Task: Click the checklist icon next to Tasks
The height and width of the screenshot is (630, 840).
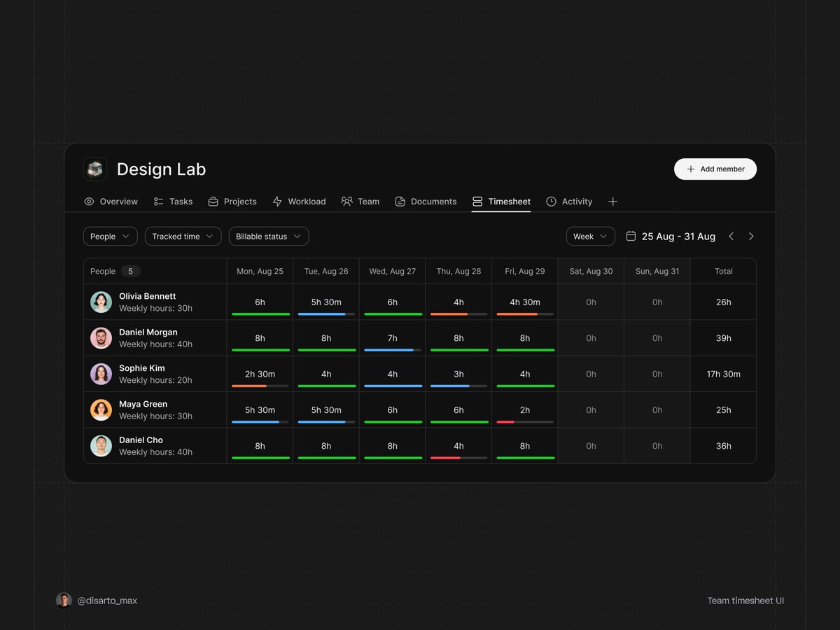Action: click(x=157, y=202)
